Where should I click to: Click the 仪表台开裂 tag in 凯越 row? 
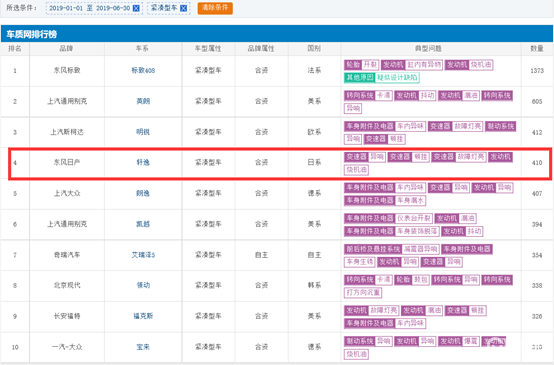coord(414,218)
